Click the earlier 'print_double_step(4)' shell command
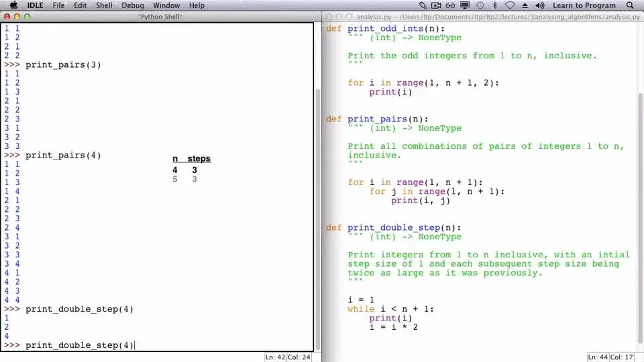Viewport: 644px width, 362px height. (x=79, y=309)
